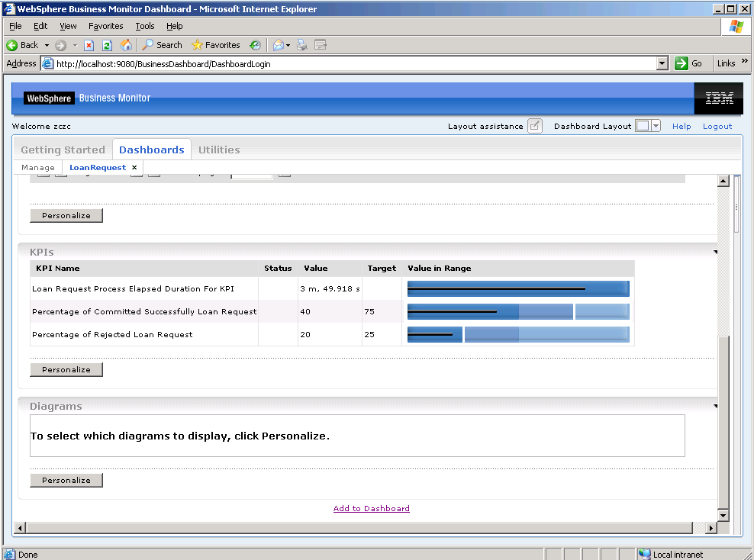Click the Add to Dashboard link
The image size is (754, 560).
click(372, 509)
